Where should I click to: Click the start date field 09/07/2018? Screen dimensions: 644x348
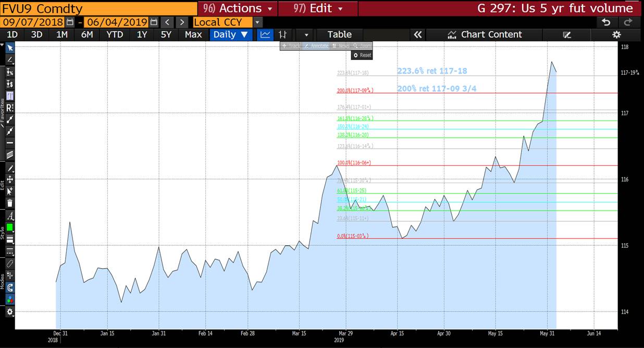(x=32, y=22)
